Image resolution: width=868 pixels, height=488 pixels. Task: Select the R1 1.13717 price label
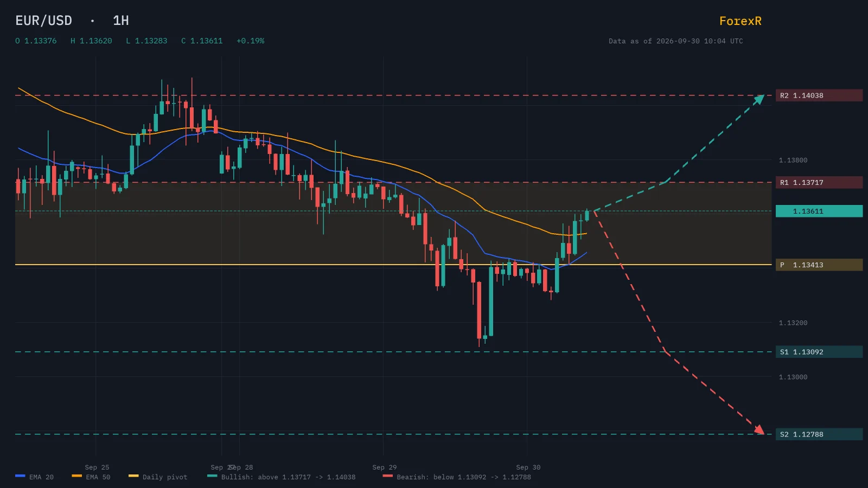(819, 182)
